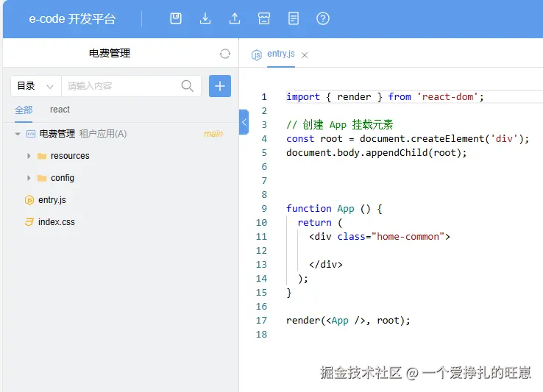Click the render(<App />, root) line

[348, 321]
